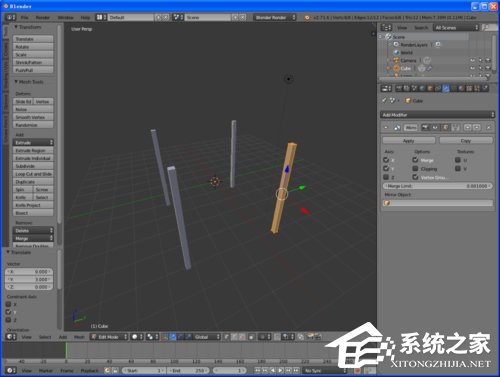Toggle modifier render display camera icon
This screenshot has width=500, height=377.
(x=425, y=127)
